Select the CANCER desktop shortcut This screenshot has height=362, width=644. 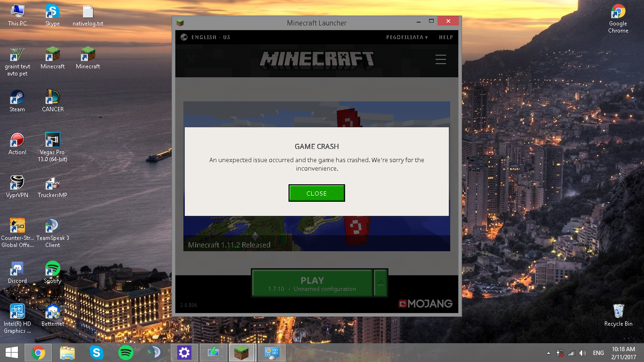[52, 101]
